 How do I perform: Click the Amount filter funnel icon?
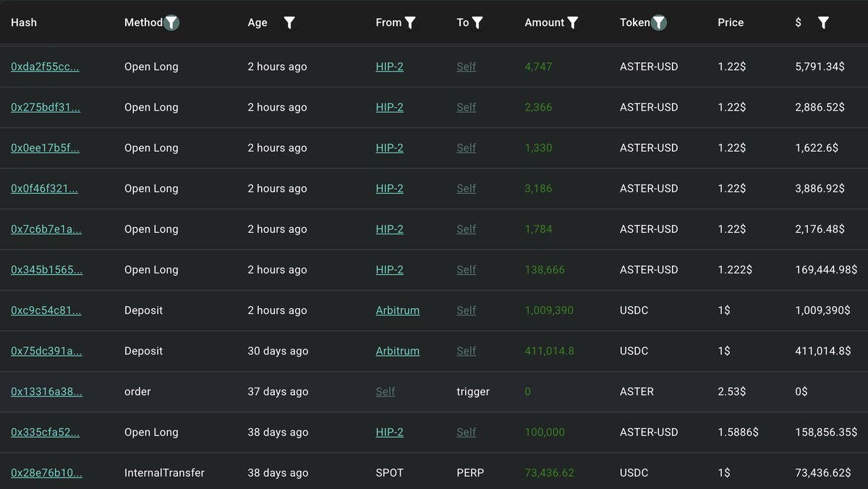pyautogui.click(x=573, y=22)
